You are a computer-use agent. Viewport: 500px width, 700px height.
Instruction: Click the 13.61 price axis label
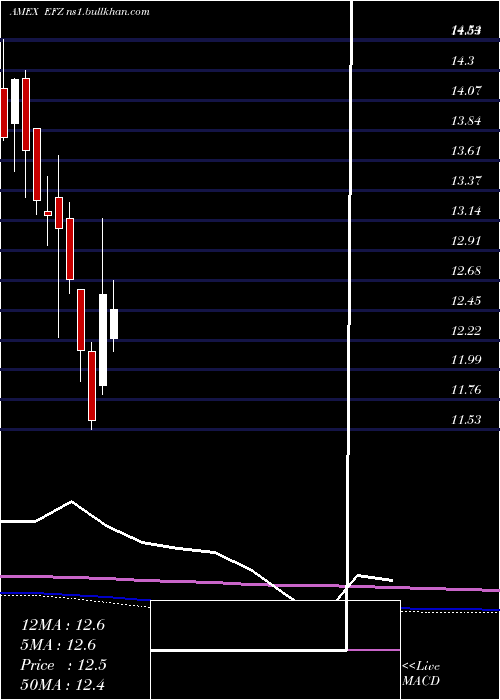(x=466, y=150)
